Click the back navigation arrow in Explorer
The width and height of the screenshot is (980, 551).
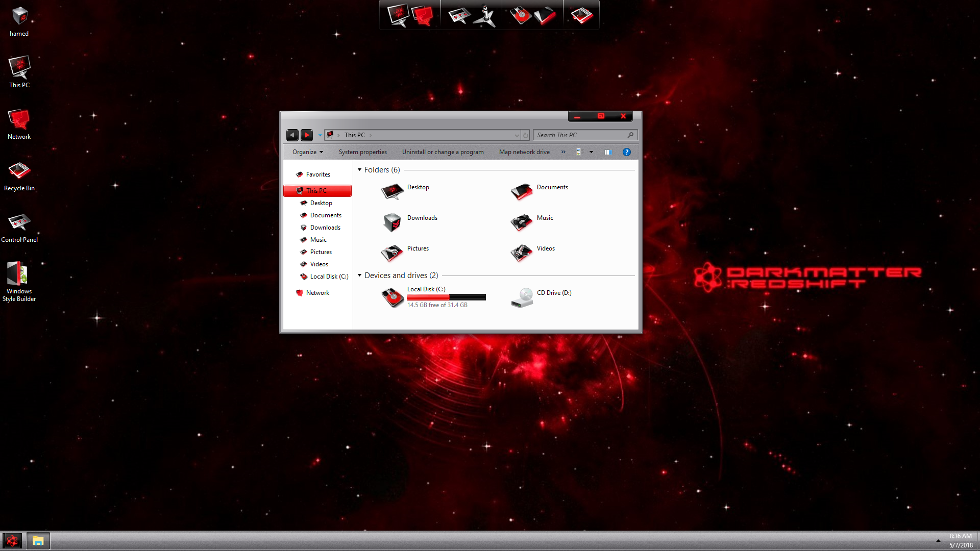click(x=292, y=135)
